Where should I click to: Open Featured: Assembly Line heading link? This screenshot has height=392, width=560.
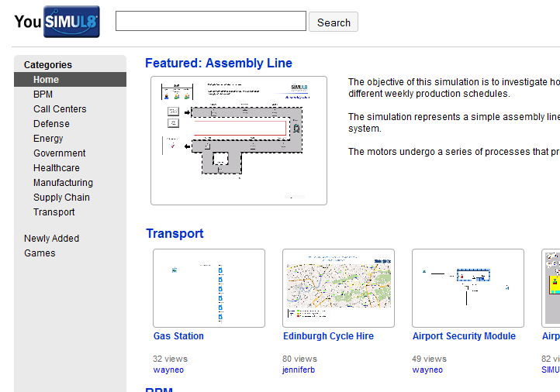click(219, 64)
